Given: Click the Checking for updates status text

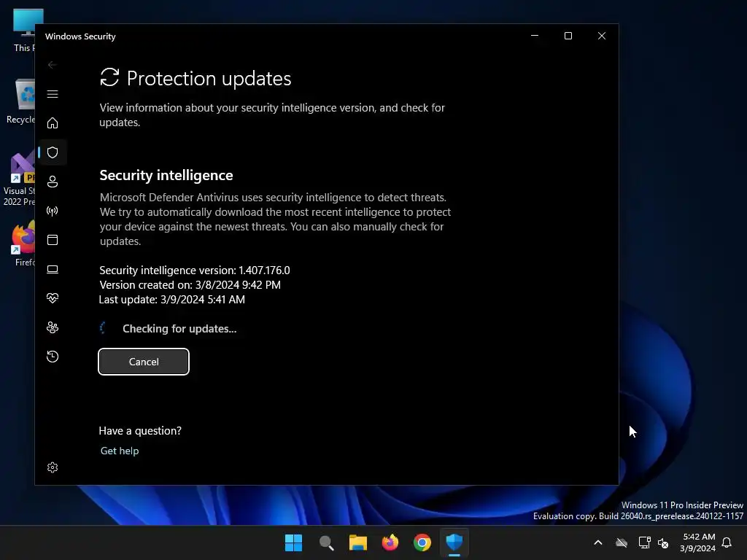Looking at the screenshot, I should tap(179, 329).
